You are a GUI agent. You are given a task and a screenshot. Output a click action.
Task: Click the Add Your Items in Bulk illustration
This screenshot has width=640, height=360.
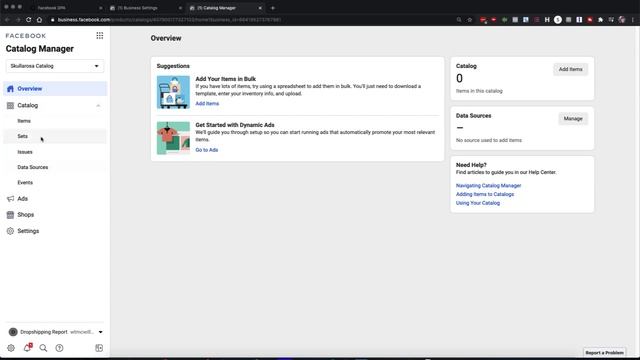click(x=173, y=92)
